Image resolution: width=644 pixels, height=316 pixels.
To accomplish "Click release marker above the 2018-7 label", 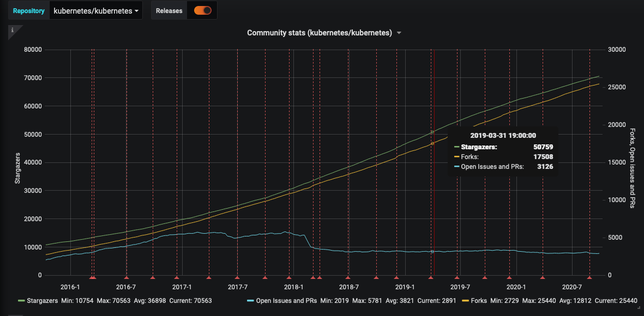I will [x=348, y=278].
